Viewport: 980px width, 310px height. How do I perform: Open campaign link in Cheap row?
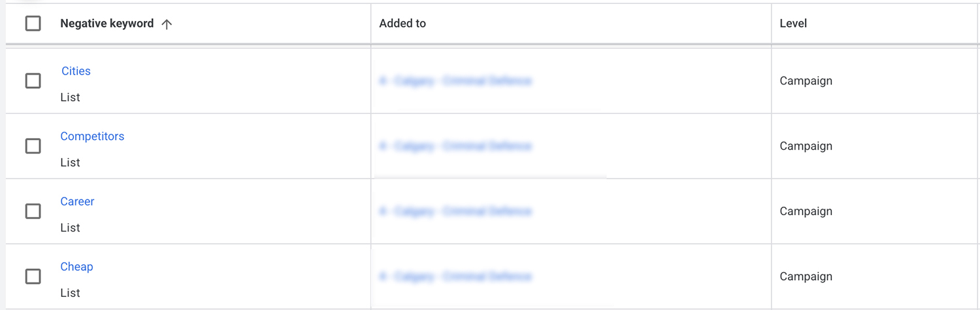click(455, 277)
